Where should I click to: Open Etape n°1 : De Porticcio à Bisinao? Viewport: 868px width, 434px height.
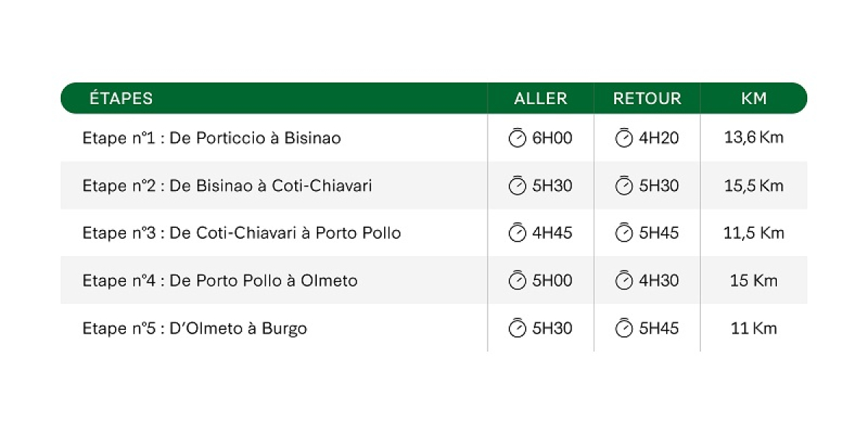[x=212, y=137]
